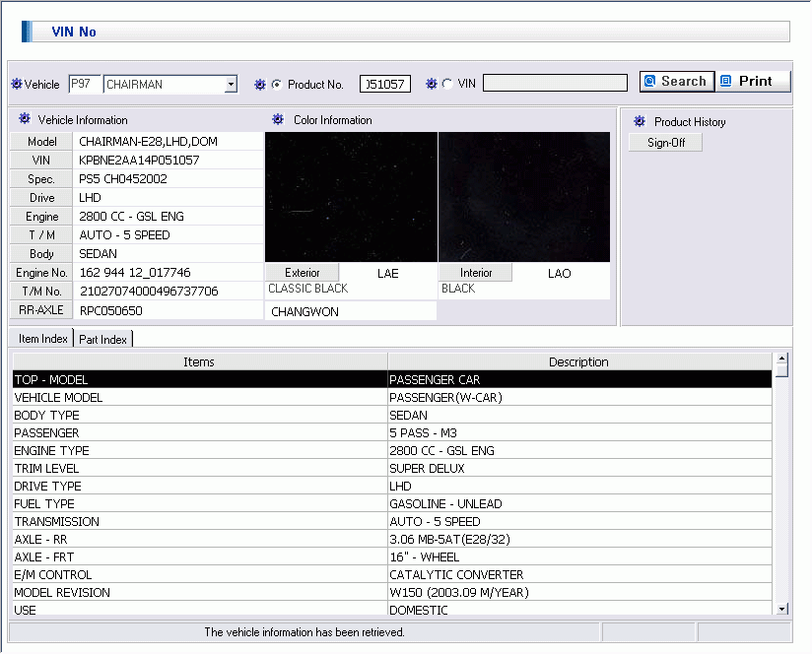The image size is (812, 654).
Task: Click the P97 vehicle code field
Action: [85, 84]
